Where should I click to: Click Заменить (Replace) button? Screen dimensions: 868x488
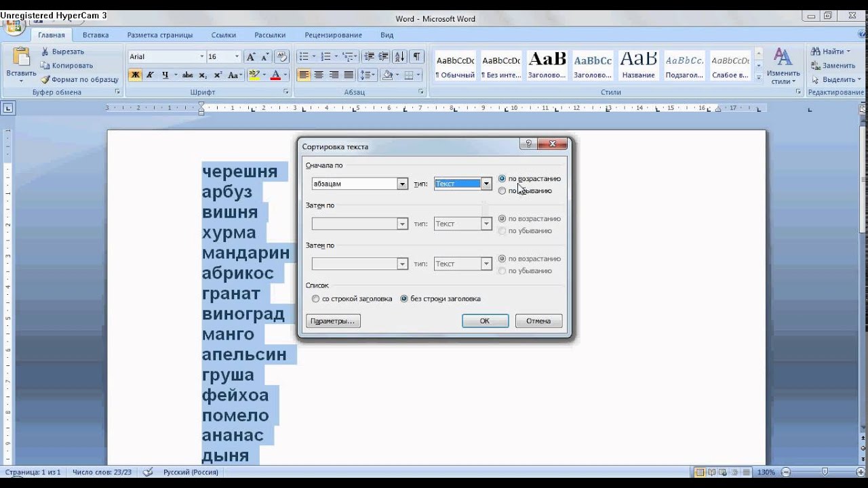click(x=834, y=66)
